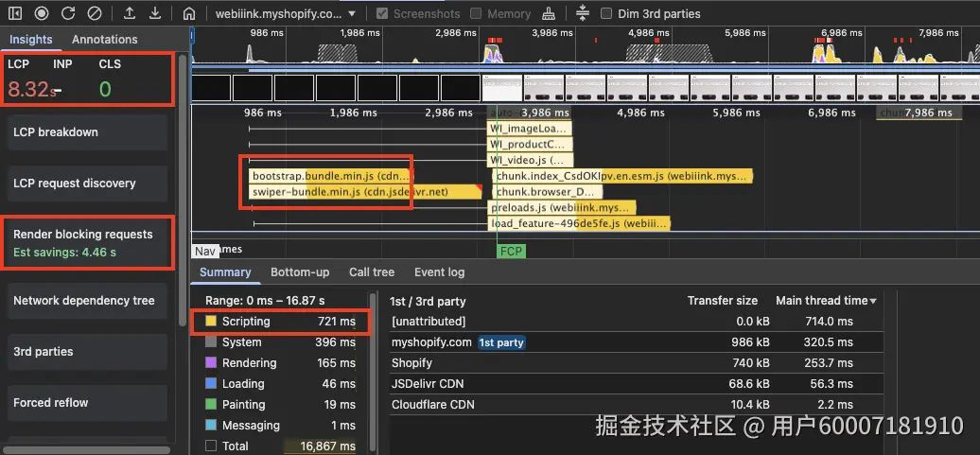Open the Call tree tab

(x=372, y=271)
